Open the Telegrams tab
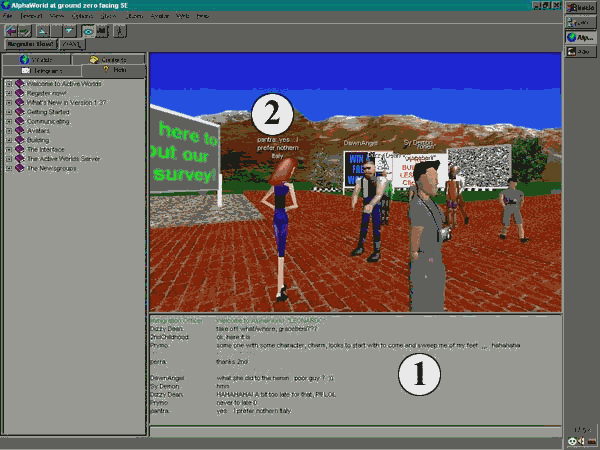Image resolution: width=600 pixels, height=450 pixels. tap(40, 71)
